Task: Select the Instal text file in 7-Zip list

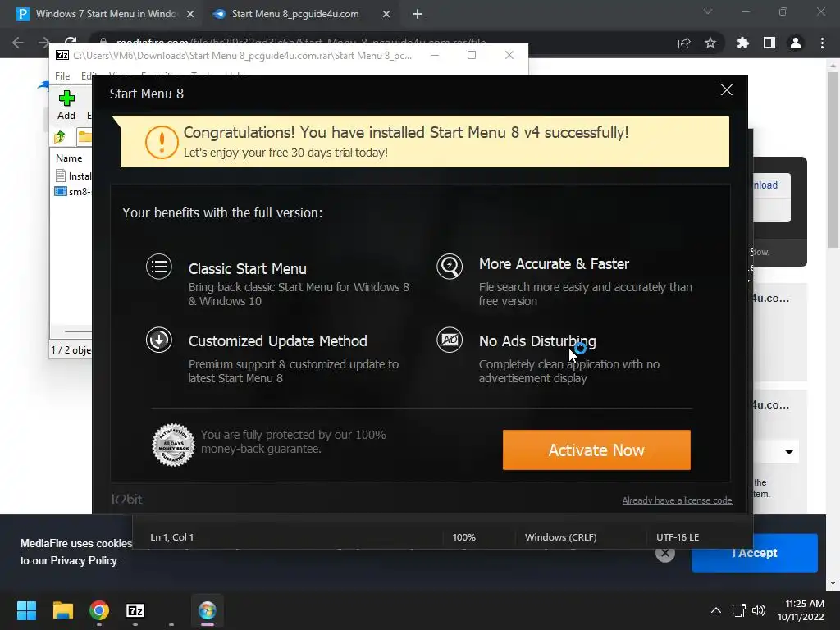Action: [x=73, y=176]
